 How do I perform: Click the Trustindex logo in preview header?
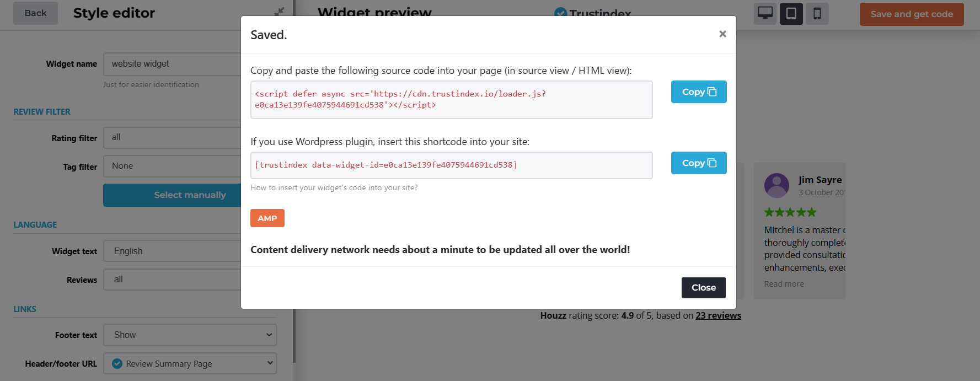click(593, 13)
